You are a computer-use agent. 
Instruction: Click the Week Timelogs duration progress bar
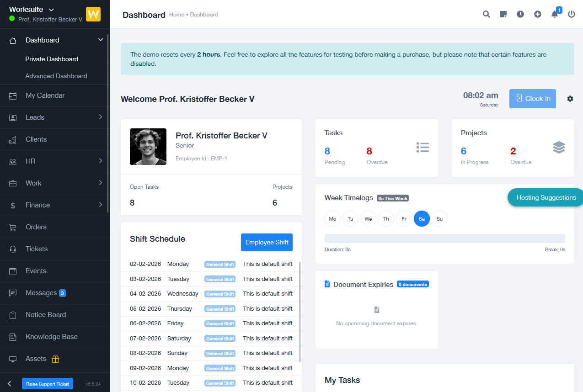click(444, 238)
